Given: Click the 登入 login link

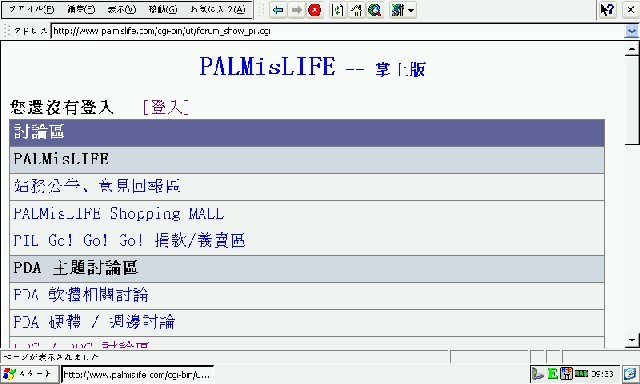Looking at the screenshot, I should point(166,107).
